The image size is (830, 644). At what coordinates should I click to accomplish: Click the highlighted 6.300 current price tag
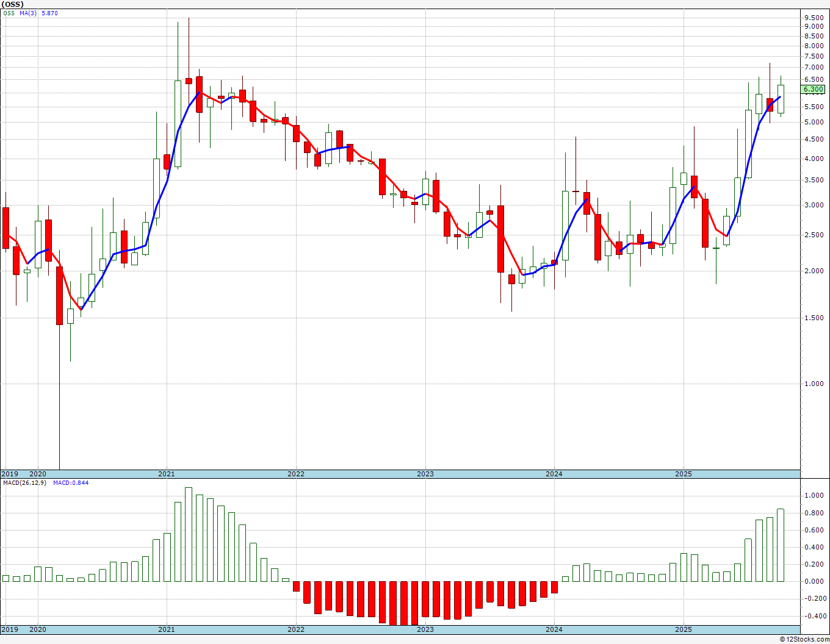click(x=813, y=90)
